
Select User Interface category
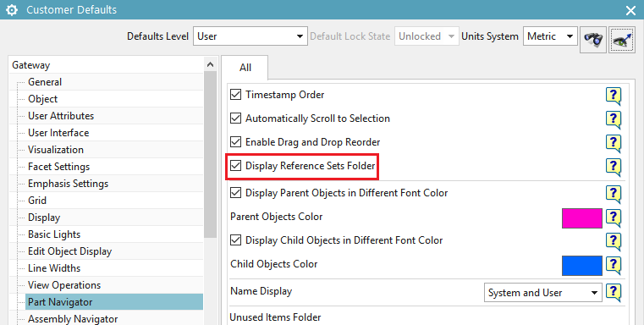click(58, 133)
